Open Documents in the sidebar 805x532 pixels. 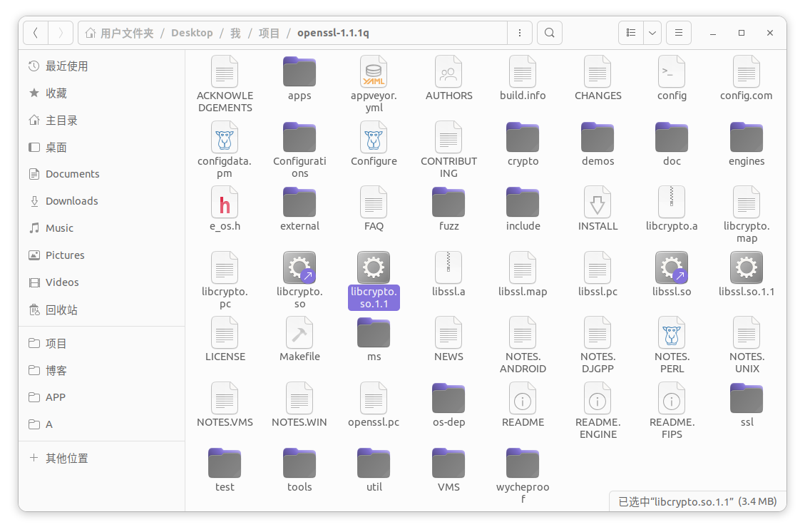[102, 174]
